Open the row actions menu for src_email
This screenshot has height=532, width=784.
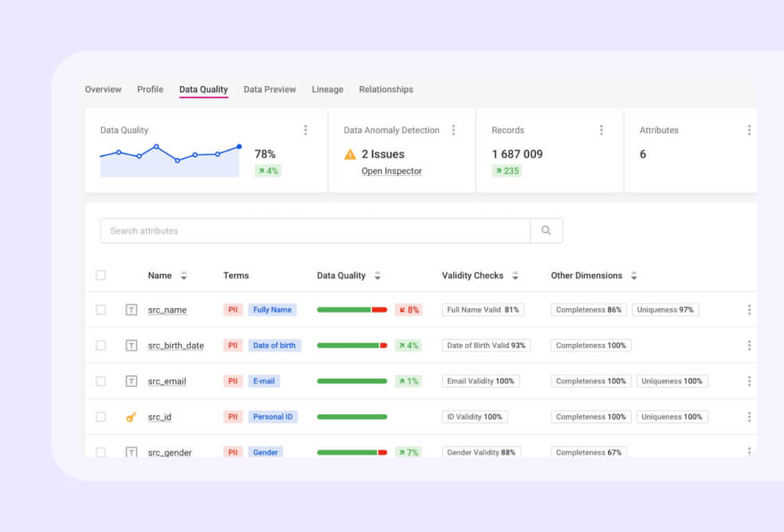749,381
